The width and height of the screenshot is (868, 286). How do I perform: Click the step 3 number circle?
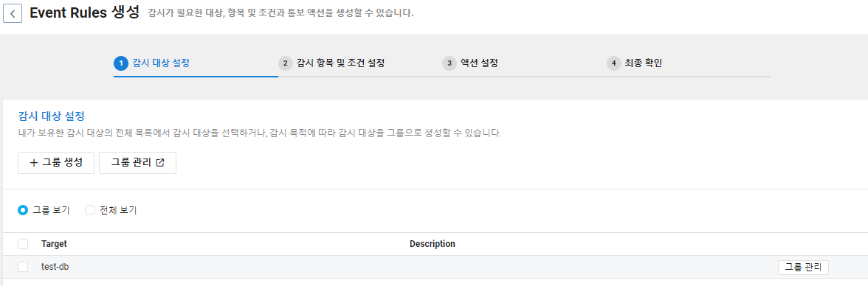[449, 63]
